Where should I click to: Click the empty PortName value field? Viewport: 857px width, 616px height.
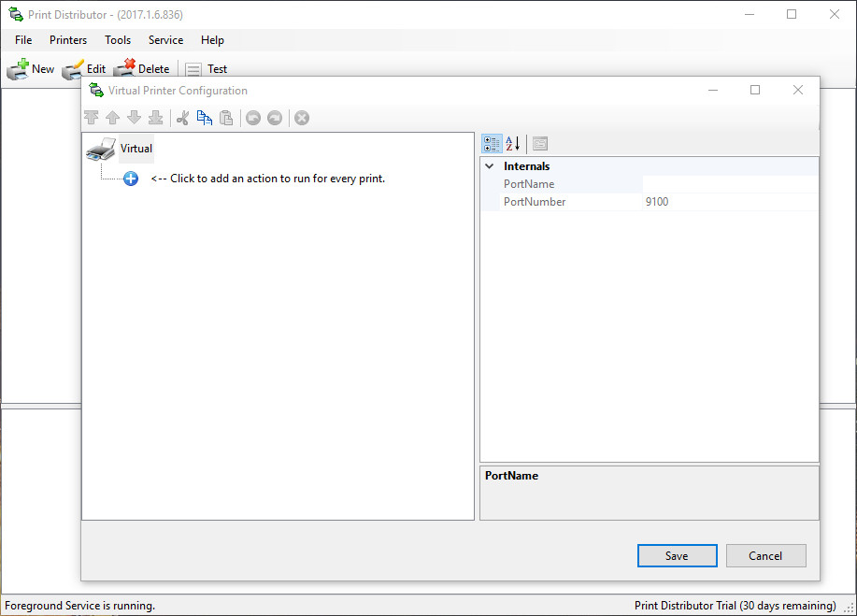[x=730, y=184]
